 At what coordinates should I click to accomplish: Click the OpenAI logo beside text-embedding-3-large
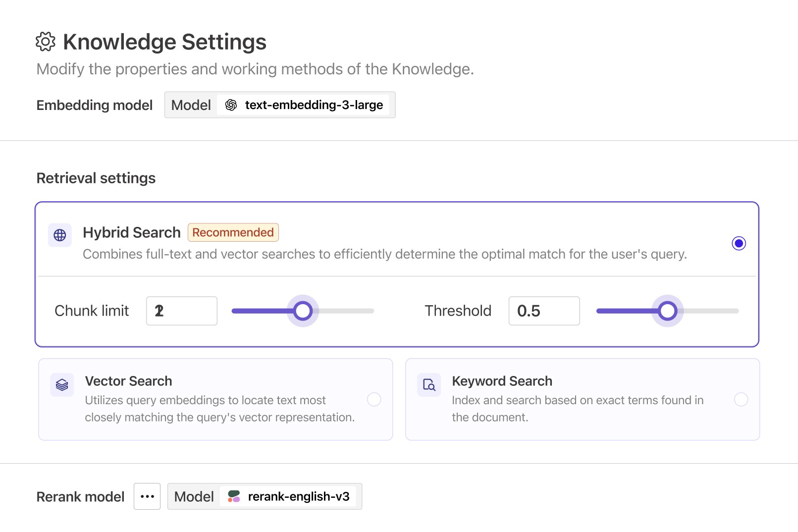pos(231,105)
